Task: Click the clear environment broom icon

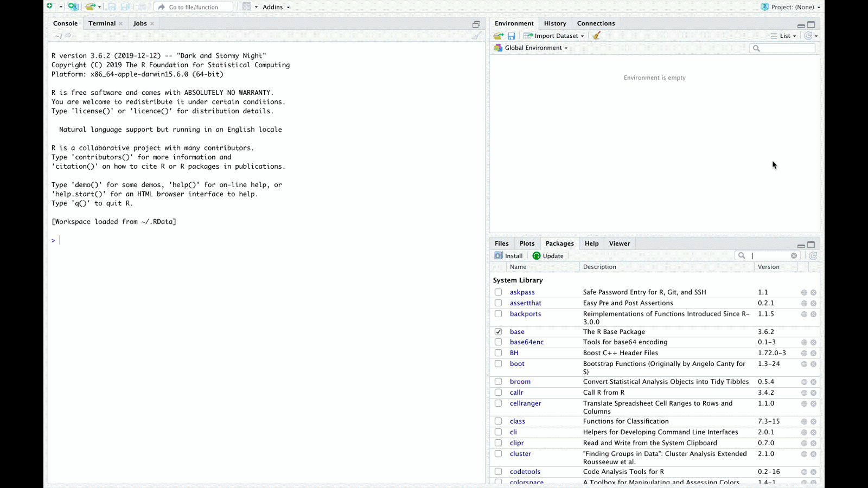Action: coord(597,36)
